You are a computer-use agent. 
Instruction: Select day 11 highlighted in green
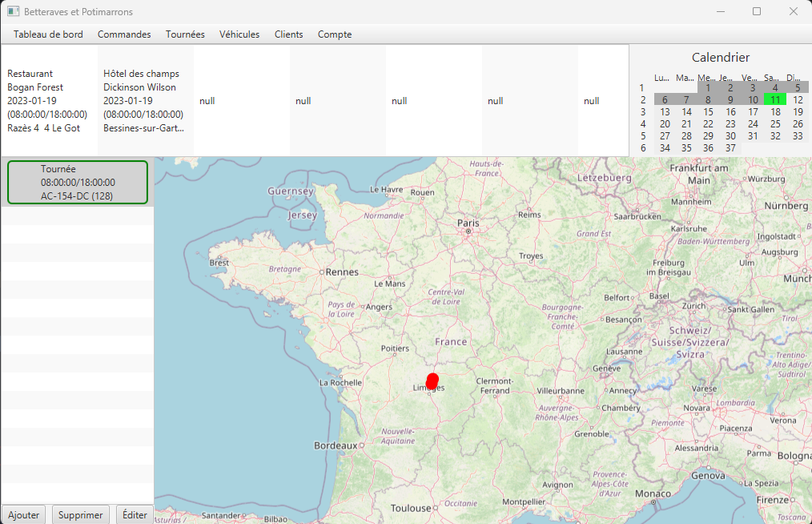[x=775, y=99]
